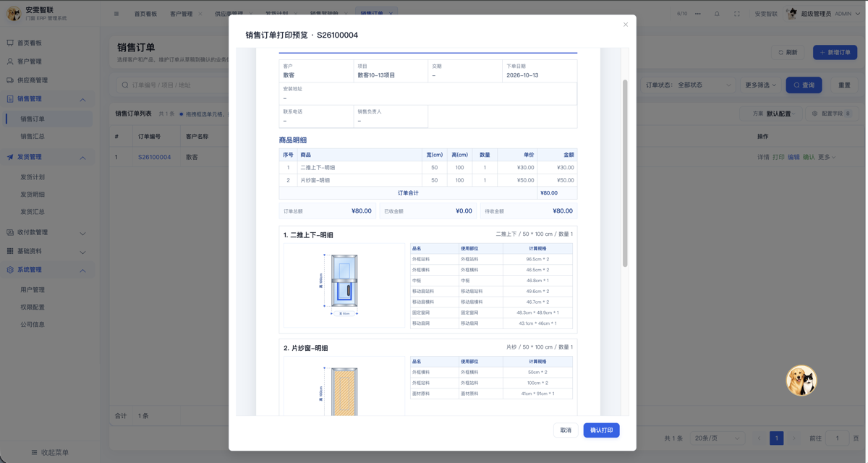868x463 pixels.
Task: Toggle the sidebar hamburger menu icon
Action: click(x=116, y=14)
